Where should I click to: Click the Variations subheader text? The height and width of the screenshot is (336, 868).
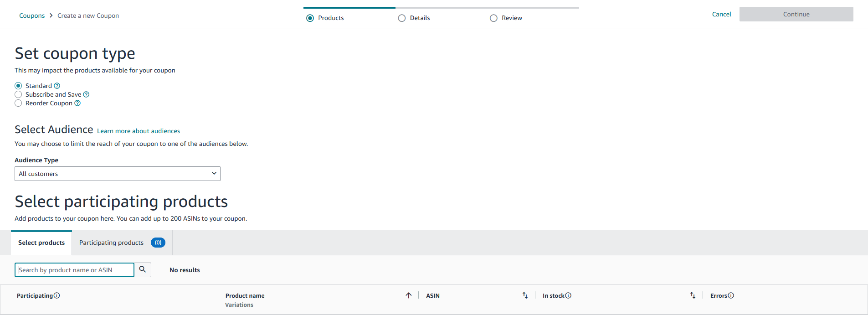(239, 305)
